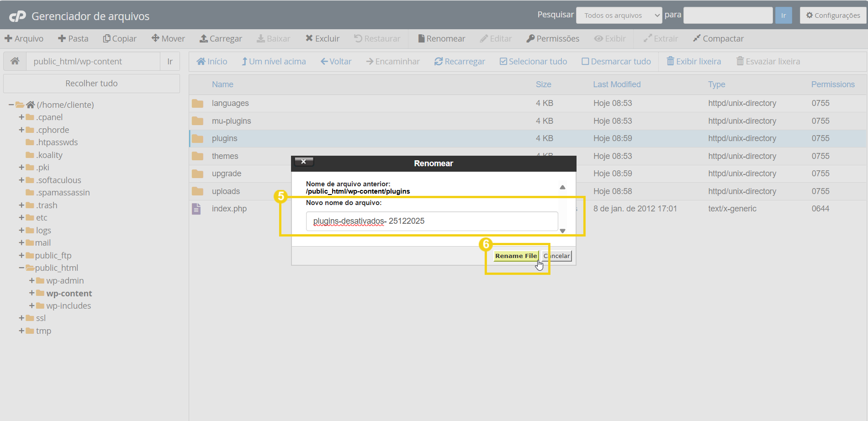Click the Ir search button
This screenshot has height=421, width=868.
point(783,16)
